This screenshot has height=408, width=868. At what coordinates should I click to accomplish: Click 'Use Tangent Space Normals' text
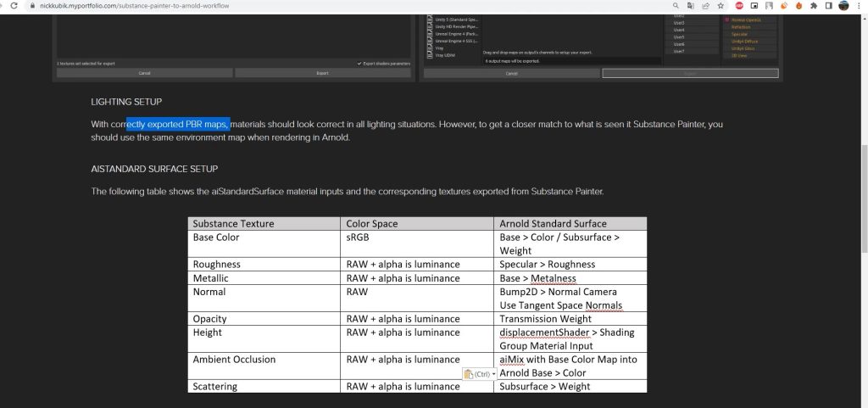click(561, 305)
